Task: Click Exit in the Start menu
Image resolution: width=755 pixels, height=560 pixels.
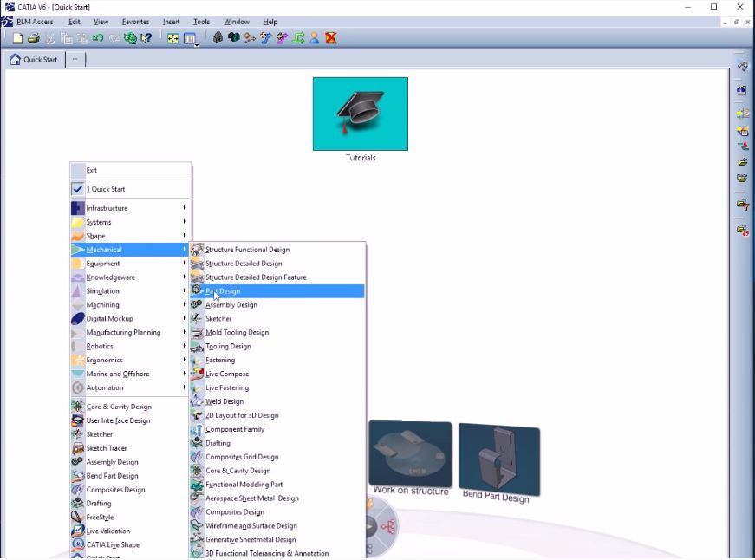Action: [x=92, y=171]
